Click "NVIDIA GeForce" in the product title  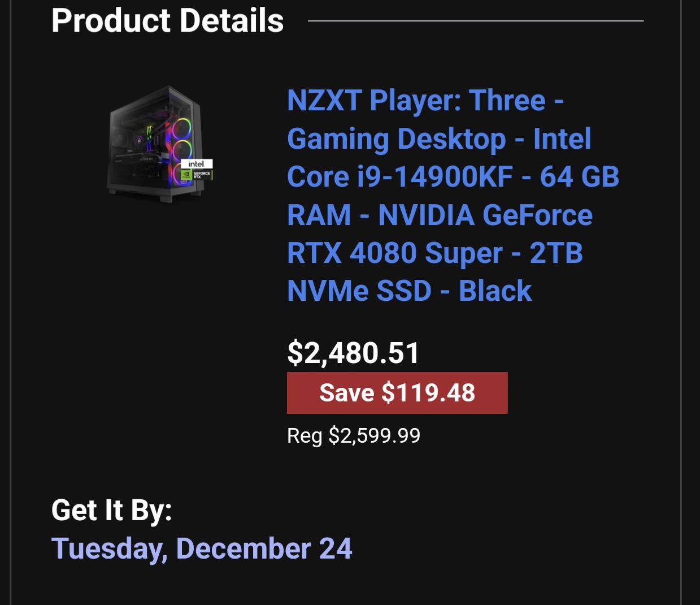[x=485, y=215]
